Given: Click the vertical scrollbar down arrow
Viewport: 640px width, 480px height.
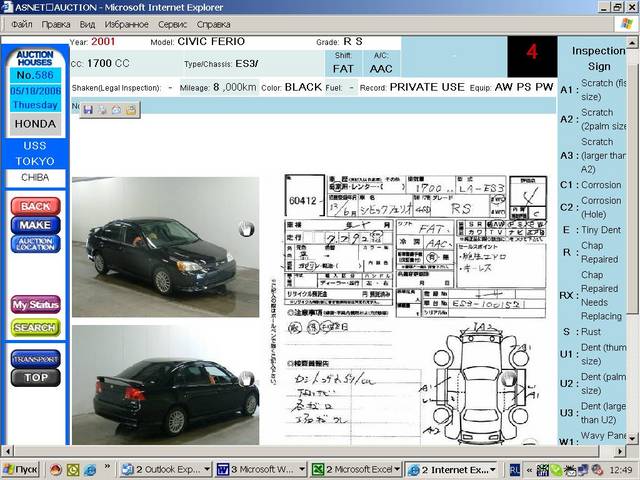Looking at the screenshot, I should [632, 439].
